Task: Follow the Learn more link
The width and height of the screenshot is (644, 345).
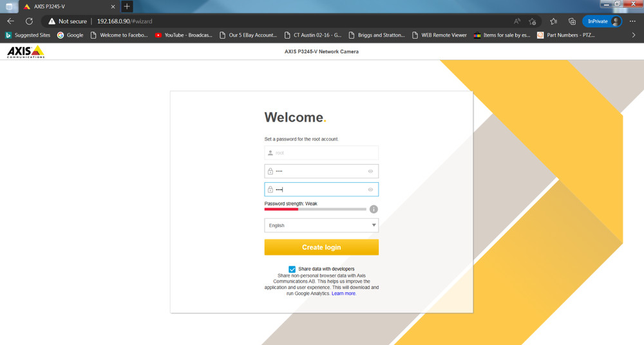Action: click(343, 294)
